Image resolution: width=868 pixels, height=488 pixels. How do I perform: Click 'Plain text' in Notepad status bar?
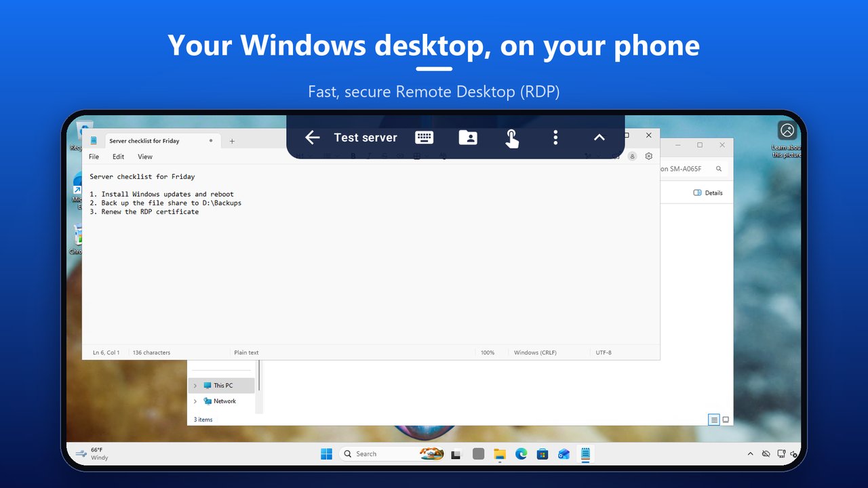246,352
